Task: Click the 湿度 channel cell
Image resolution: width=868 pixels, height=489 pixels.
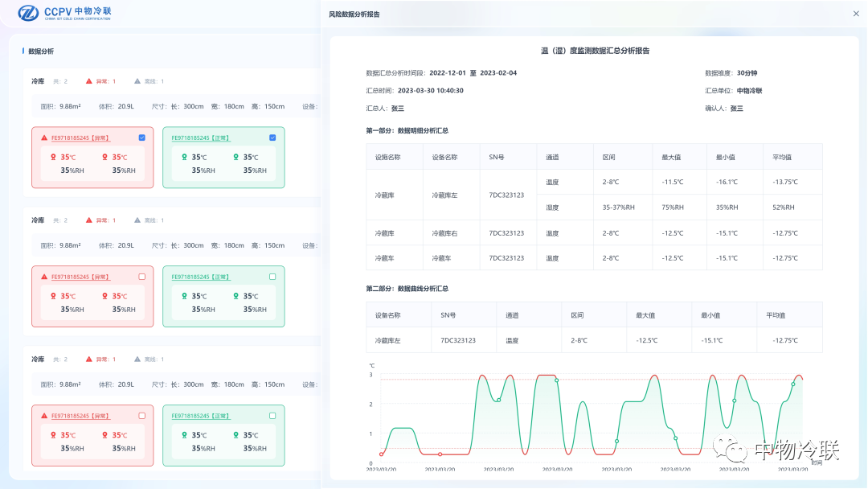Action: 565,208
